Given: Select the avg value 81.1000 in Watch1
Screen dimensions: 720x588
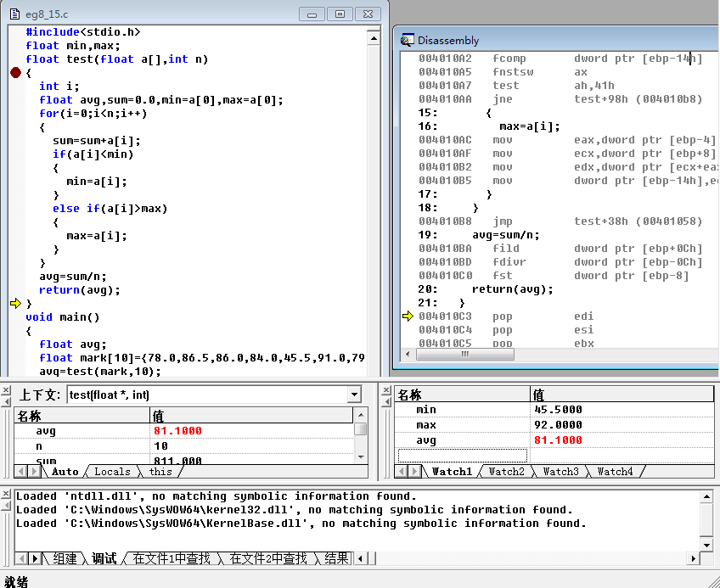Looking at the screenshot, I should pos(558,440).
